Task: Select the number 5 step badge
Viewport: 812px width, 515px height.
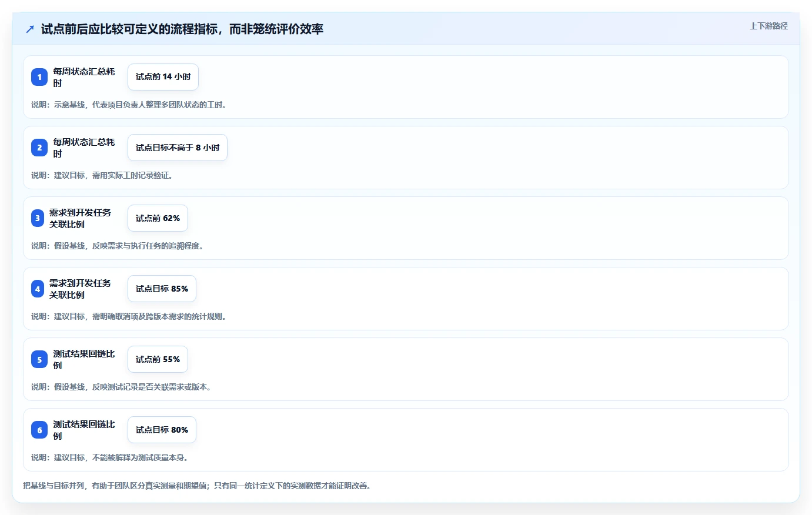Action: (x=39, y=359)
